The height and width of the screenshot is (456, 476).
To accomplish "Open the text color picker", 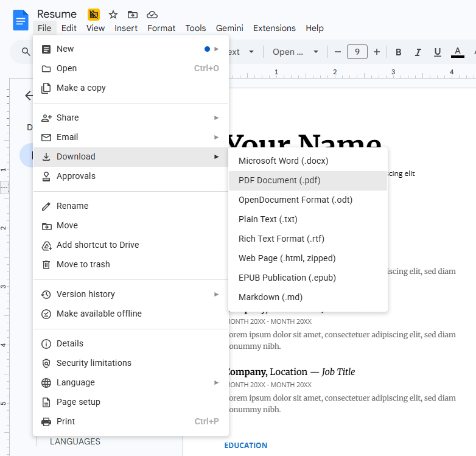I will click(458, 52).
